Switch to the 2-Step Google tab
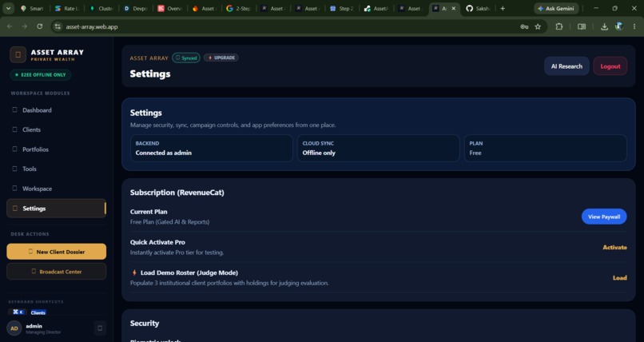The image size is (644, 342). [239, 8]
